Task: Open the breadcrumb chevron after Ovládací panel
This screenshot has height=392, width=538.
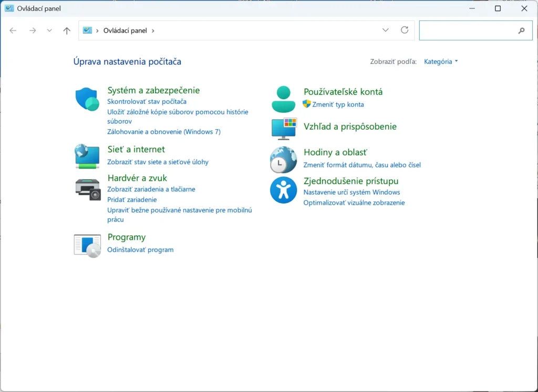Action: 152,30
